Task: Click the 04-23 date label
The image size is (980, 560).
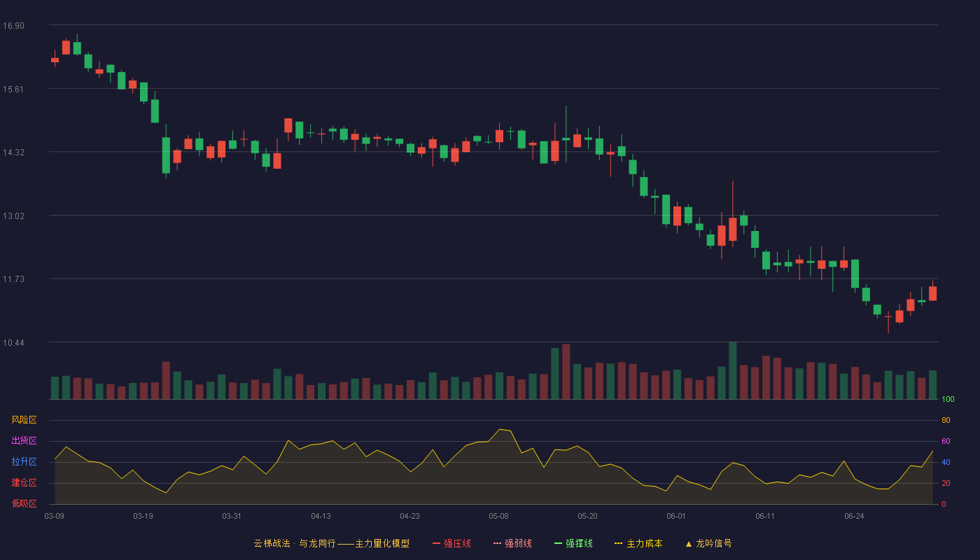Action: (410, 516)
